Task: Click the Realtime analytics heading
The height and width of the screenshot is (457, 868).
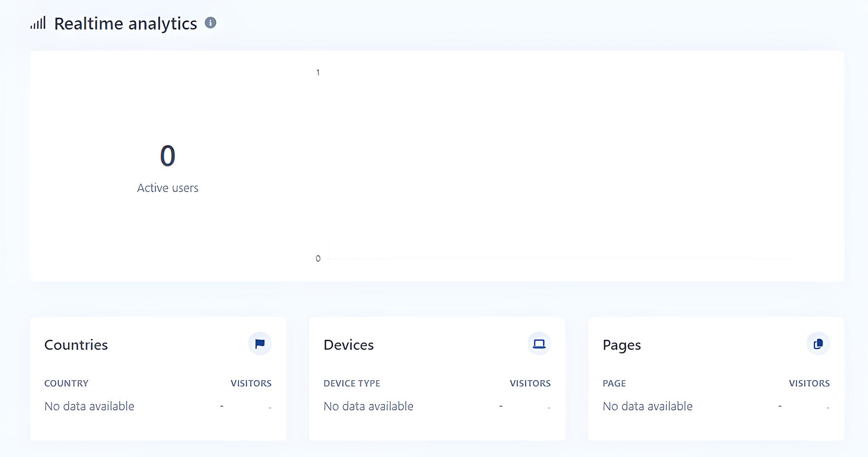Action: coord(125,24)
